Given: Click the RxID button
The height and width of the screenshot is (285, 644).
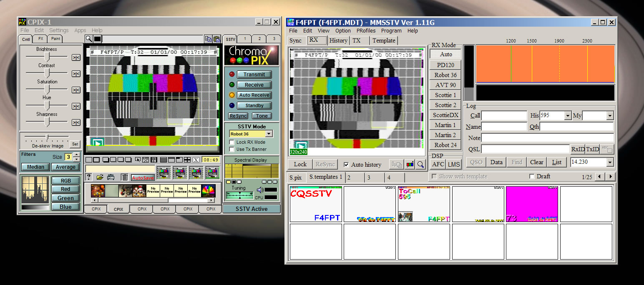Looking at the screenshot, I should (578, 149).
